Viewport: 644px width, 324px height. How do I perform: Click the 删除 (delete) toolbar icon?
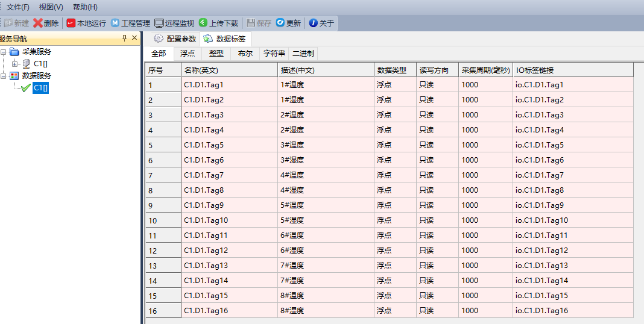[38, 23]
